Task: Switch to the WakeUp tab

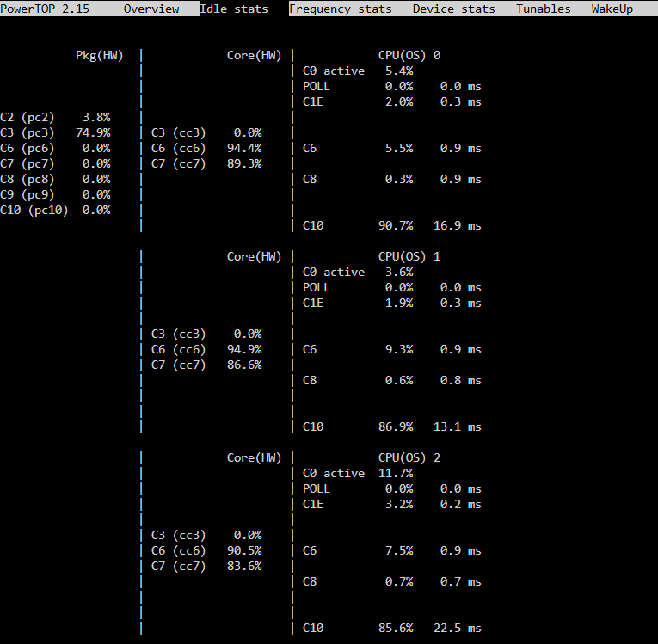Action: 612,9
